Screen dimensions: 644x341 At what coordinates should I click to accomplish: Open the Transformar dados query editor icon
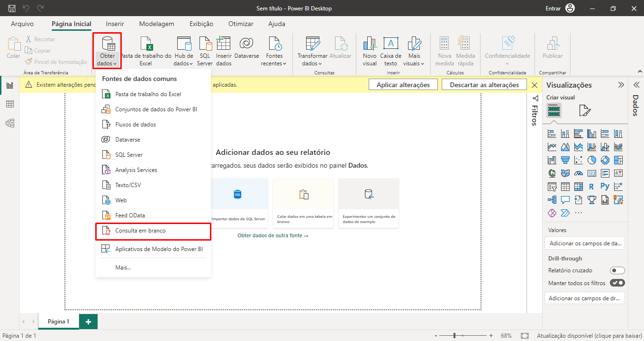coord(312,44)
